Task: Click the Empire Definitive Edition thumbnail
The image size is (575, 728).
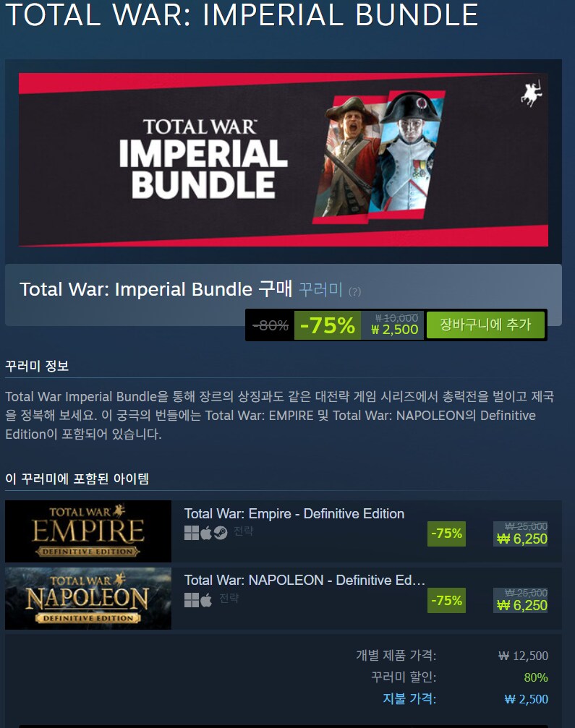Action: [88, 531]
